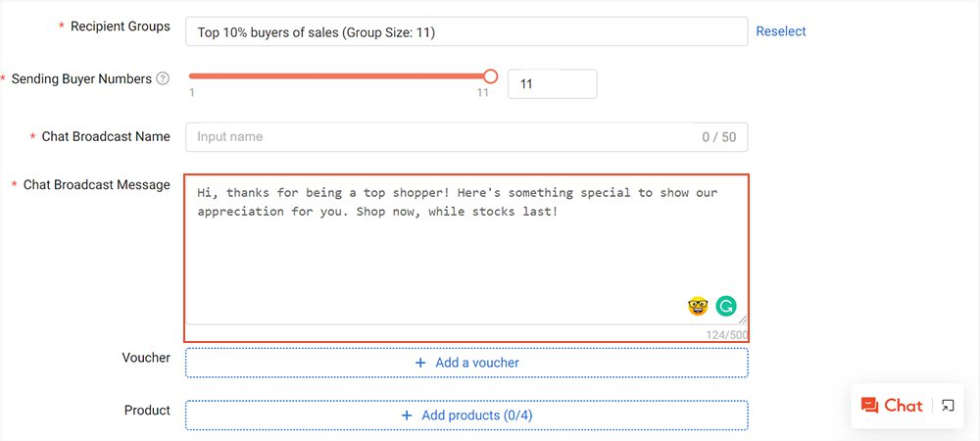The image size is (980, 441).
Task: Click the Reselect link
Action: [x=781, y=31]
